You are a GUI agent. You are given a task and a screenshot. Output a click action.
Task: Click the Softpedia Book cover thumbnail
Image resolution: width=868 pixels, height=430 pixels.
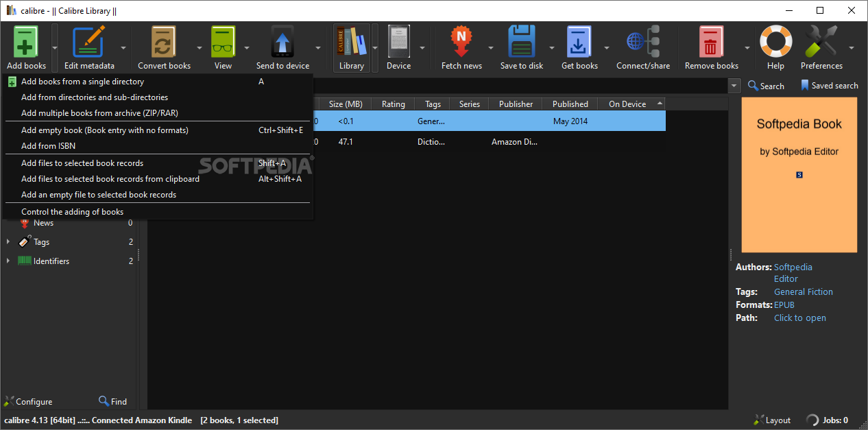(x=799, y=175)
